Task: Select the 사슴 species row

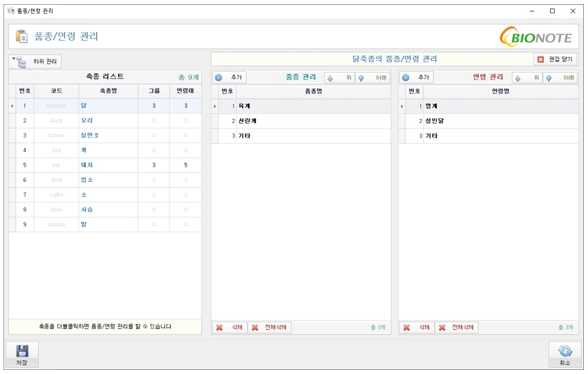Action: (x=105, y=209)
